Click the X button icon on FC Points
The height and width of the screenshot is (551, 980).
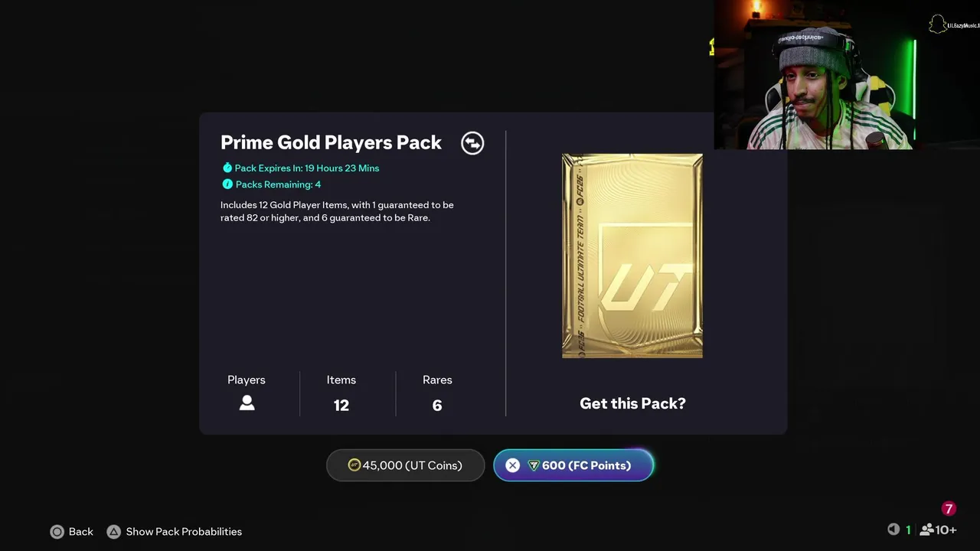point(512,465)
